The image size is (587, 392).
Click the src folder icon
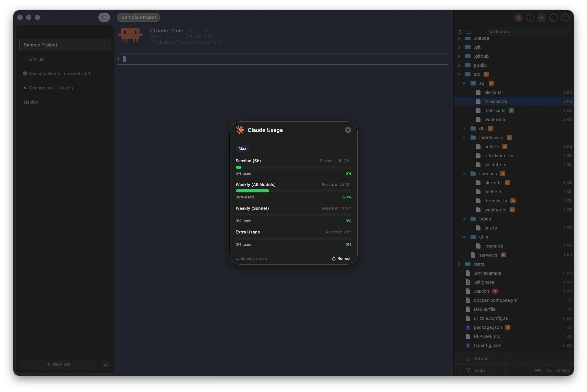[x=468, y=74]
